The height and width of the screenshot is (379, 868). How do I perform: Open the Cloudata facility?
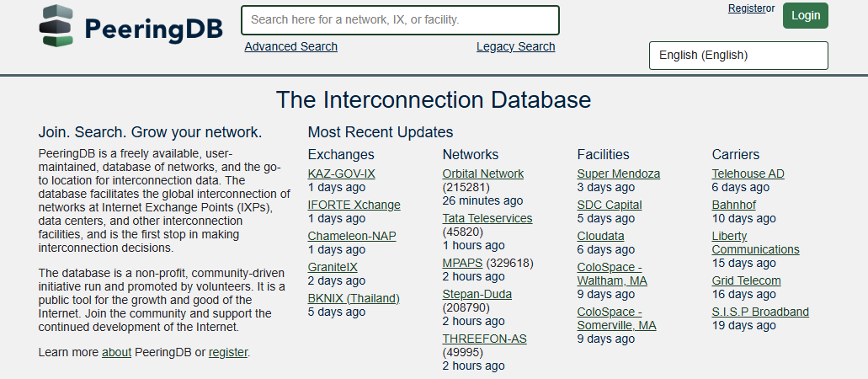pyautogui.click(x=600, y=236)
